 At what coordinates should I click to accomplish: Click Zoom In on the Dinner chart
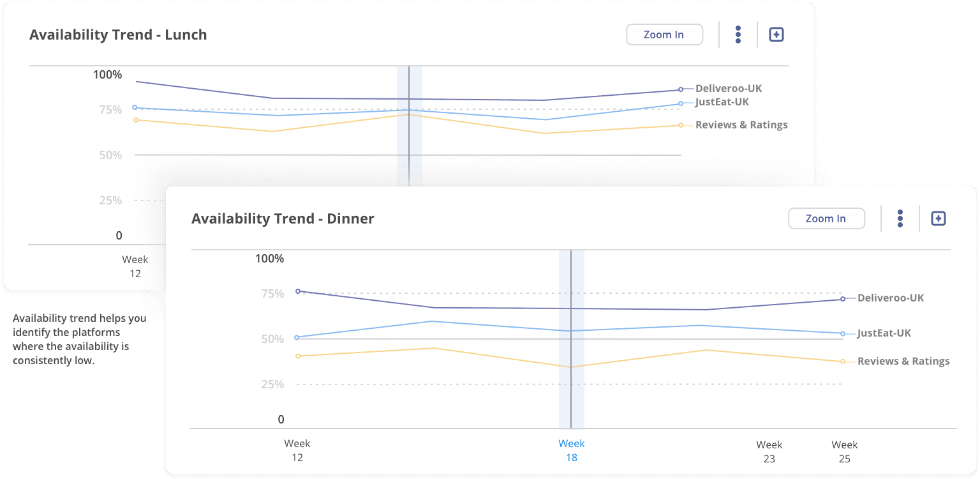click(x=826, y=218)
